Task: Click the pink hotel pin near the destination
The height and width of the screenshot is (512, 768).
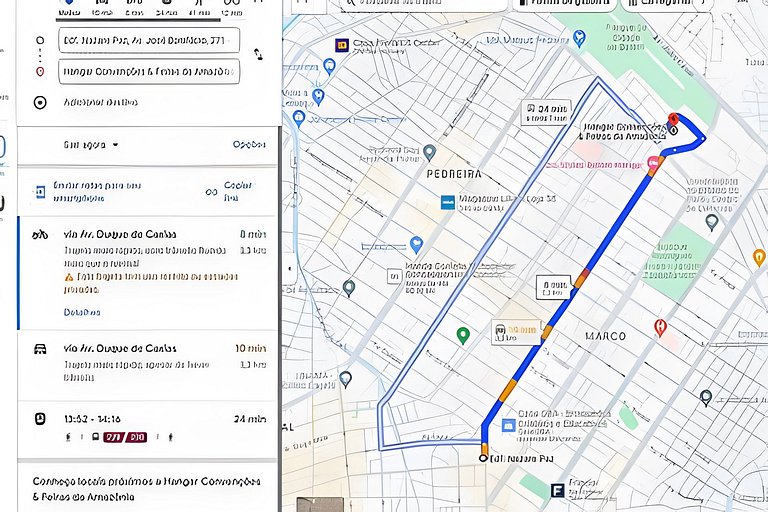Action: [653, 162]
